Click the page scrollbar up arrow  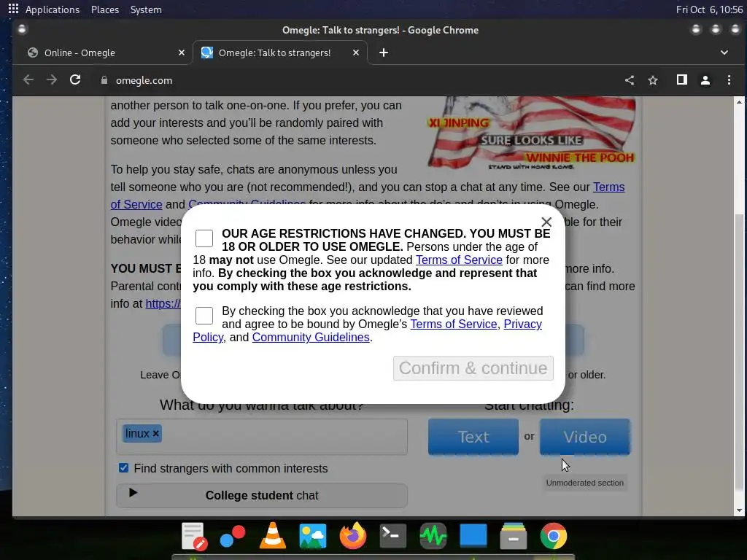[740, 102]
